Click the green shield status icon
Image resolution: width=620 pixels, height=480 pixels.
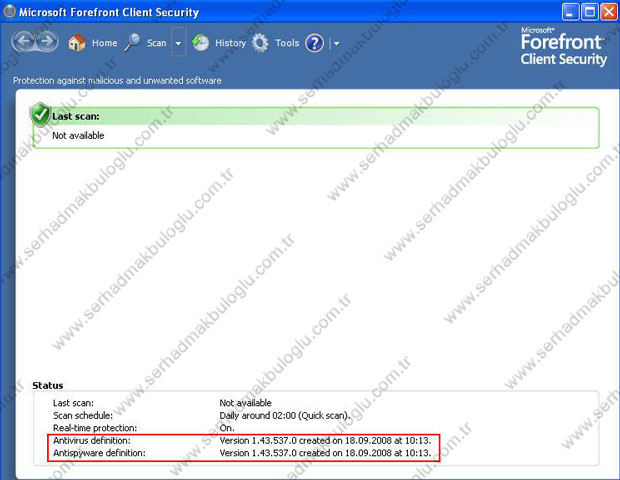pyautogui.click(x=40, y=115)
